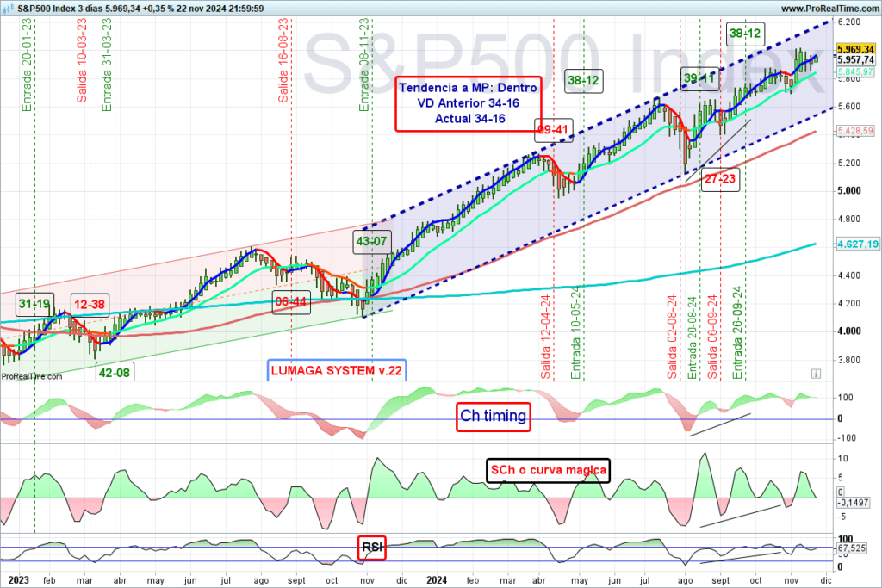
Task: Click the teal 4.627,19 moving average value
Action: pos(857,244)
